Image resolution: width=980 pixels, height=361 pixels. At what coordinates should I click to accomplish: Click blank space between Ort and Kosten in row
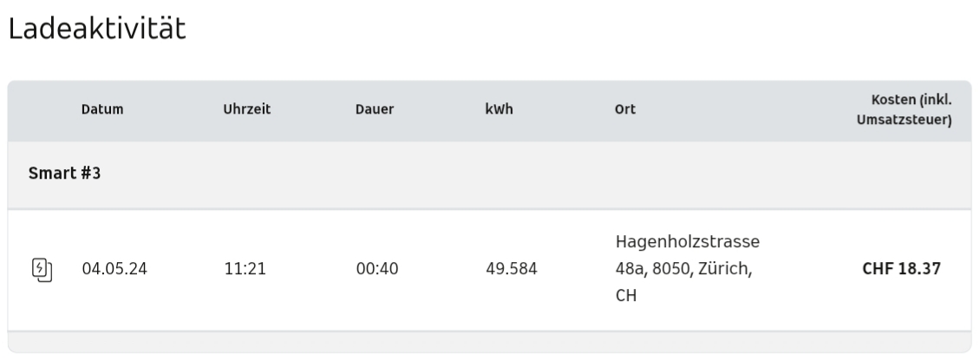[x=809, y=269]
